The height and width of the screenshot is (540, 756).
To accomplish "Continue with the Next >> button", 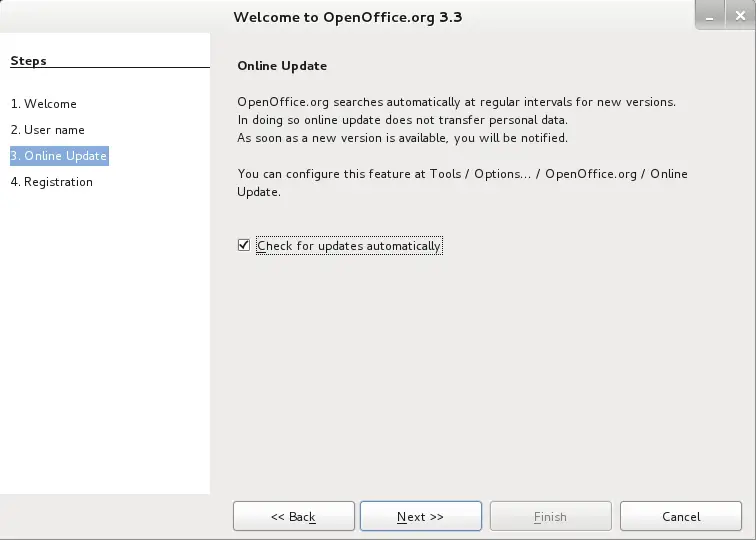I will coord(421,516).
